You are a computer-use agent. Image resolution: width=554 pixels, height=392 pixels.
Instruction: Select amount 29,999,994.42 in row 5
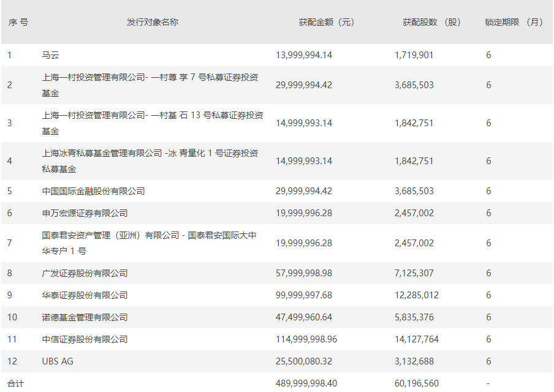coord(304,191)
